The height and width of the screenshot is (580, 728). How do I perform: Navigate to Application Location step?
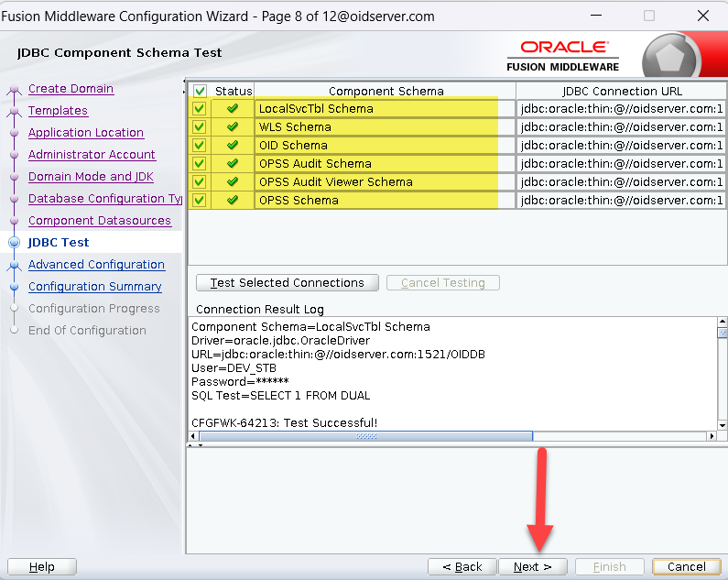pos(86,133)
